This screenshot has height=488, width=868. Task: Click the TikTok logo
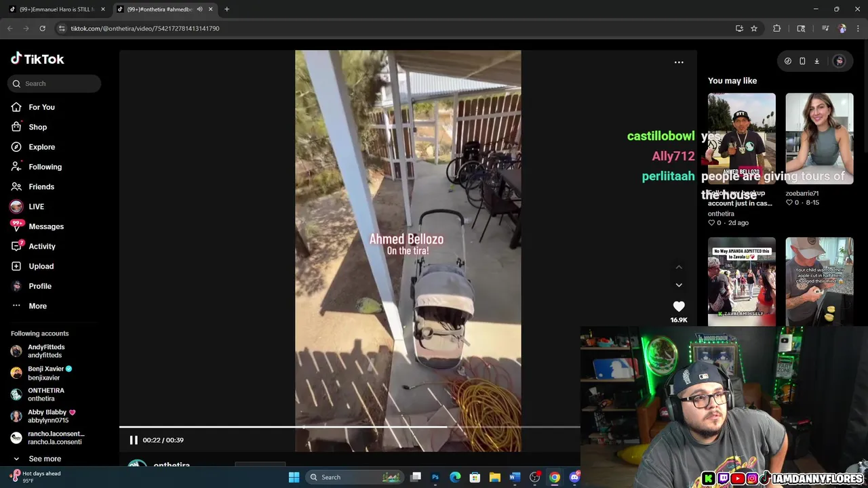tap(37, 59)
